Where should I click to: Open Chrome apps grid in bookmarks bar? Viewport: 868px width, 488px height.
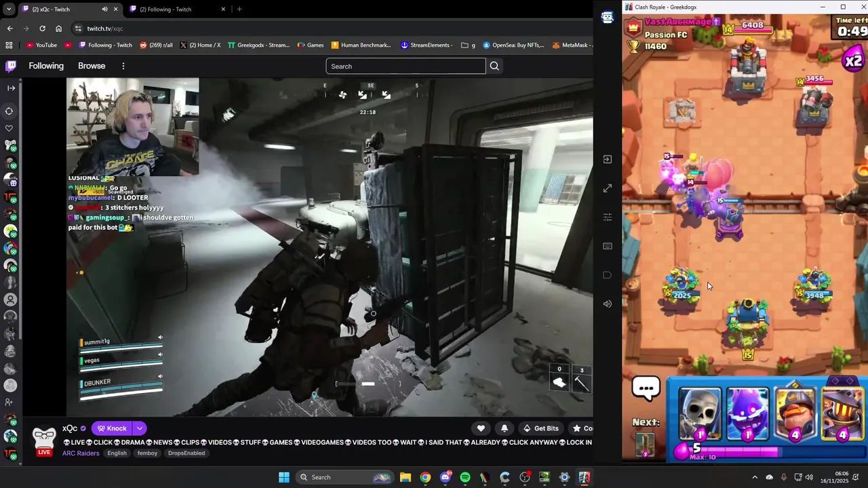(x=9, y=45)
